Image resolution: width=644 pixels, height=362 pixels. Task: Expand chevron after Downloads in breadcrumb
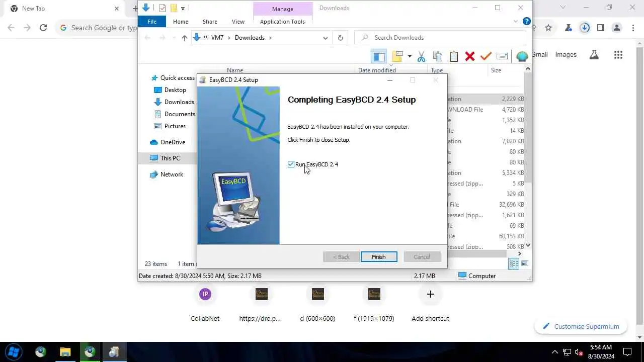click(270, 38)
